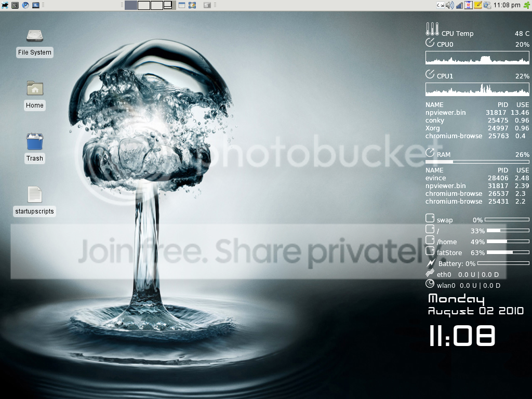Viewport: 532px width, 399px height.
Task: Open the network signal strength icon
Action: (x=459, y=5)
